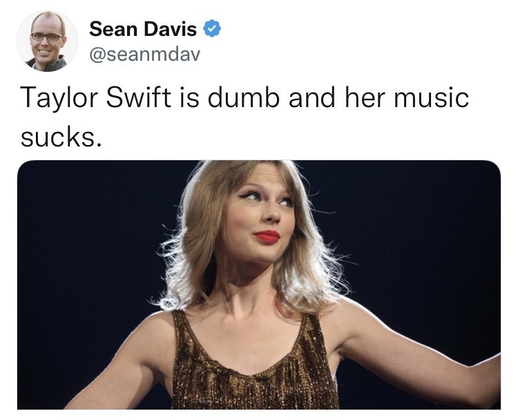This screenshot has width=518, height=420.
Task: Click the blue verified checkmark badge
Action: point(211,29)
